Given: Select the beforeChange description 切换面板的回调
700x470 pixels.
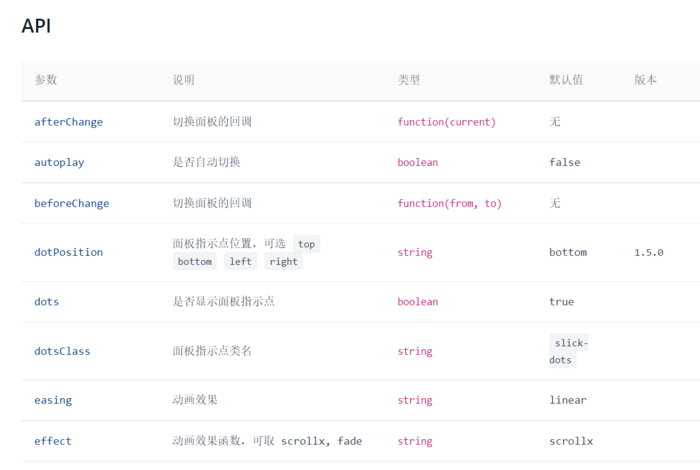Looking at the screenshot, I should 212,203.
